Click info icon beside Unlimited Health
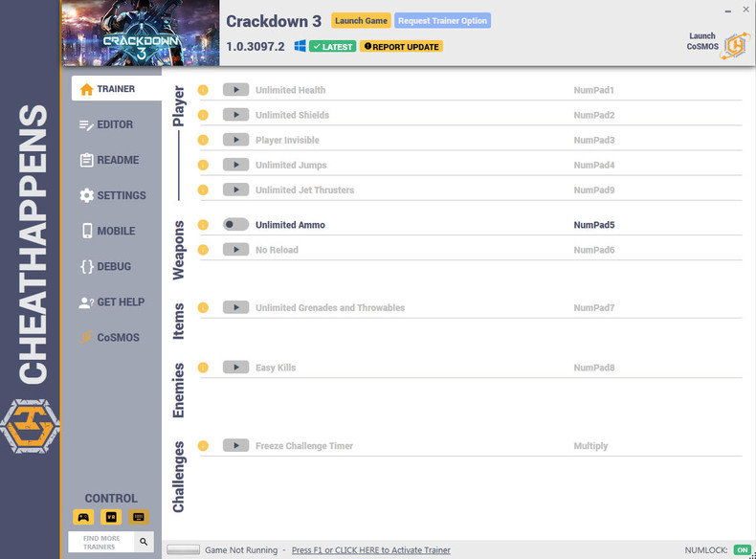This screenshot has width=756, height=559. [x=203, y=90]
